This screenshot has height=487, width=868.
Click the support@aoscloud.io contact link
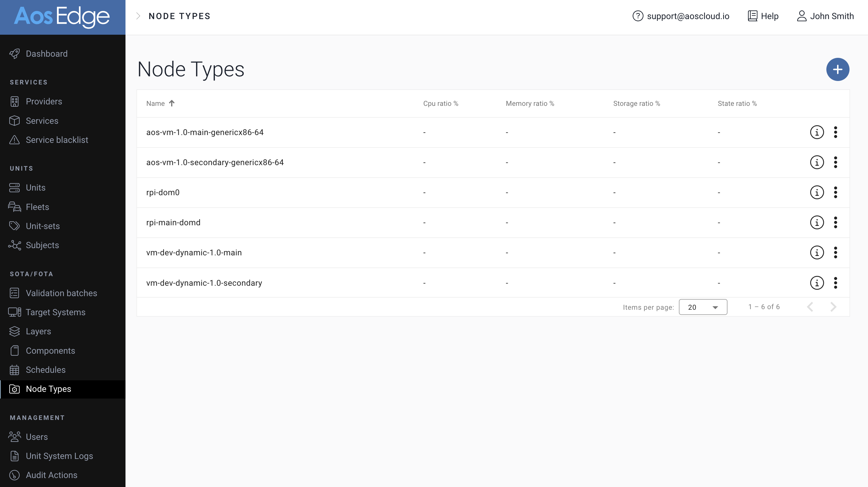(x=688, y=16)
